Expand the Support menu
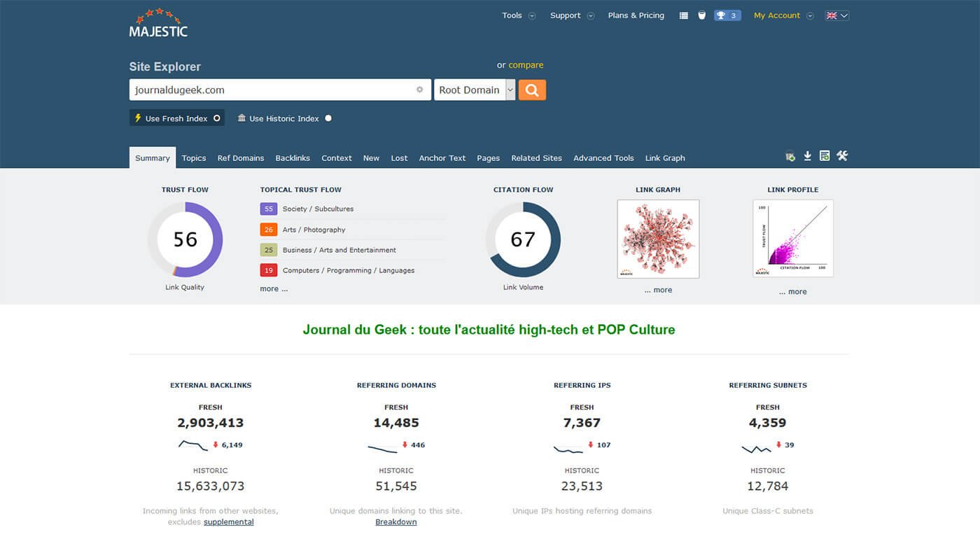 (x=572, y=15)
